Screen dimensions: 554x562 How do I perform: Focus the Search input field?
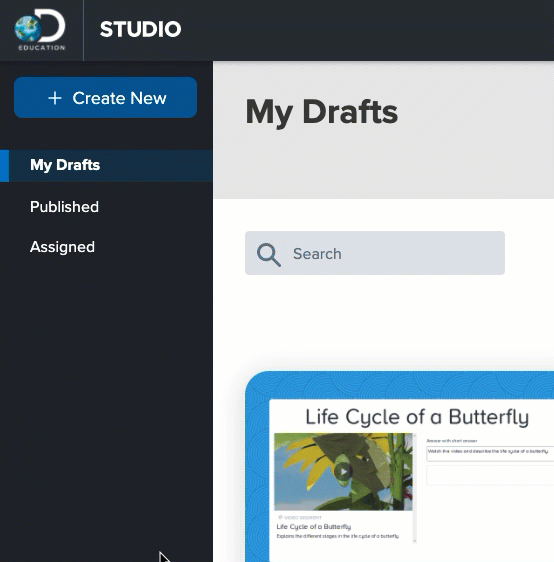click(x=375, y=253)
